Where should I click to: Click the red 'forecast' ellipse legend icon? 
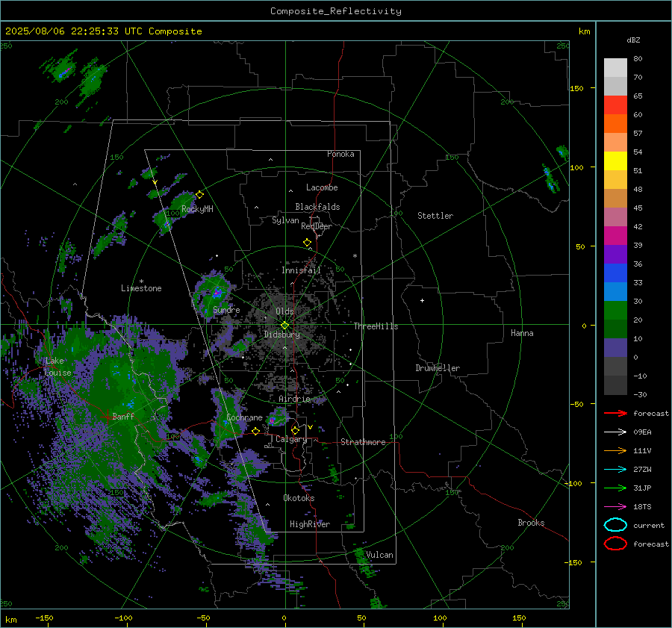point(615,544)
